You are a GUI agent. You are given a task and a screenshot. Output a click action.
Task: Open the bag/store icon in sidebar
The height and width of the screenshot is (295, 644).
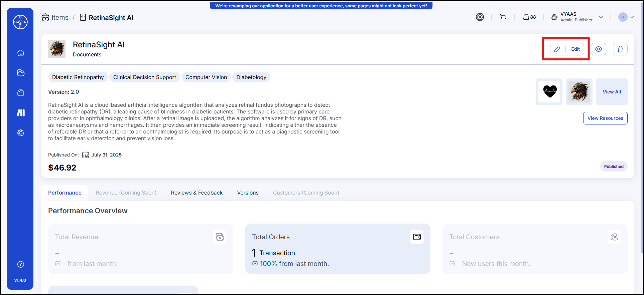(x=21, y=93)
